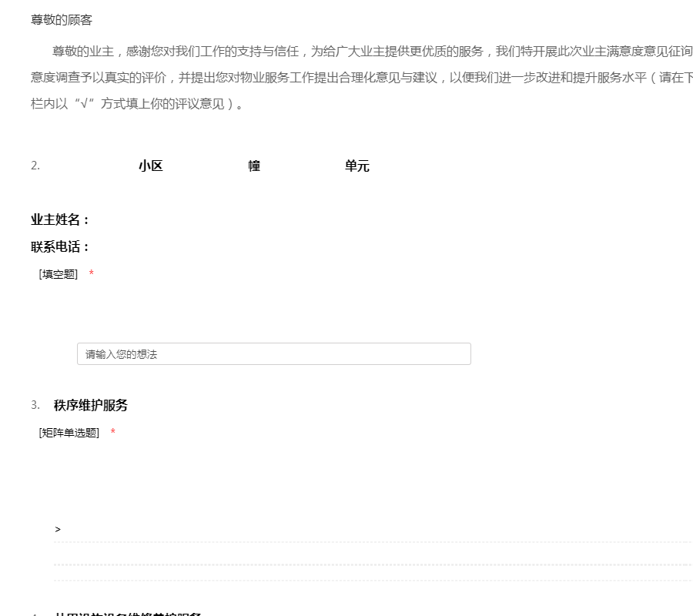This screenshot has height=616, width=693.
Task: Click the '请输入您的想法' text input field
Action: click(273, 354)
